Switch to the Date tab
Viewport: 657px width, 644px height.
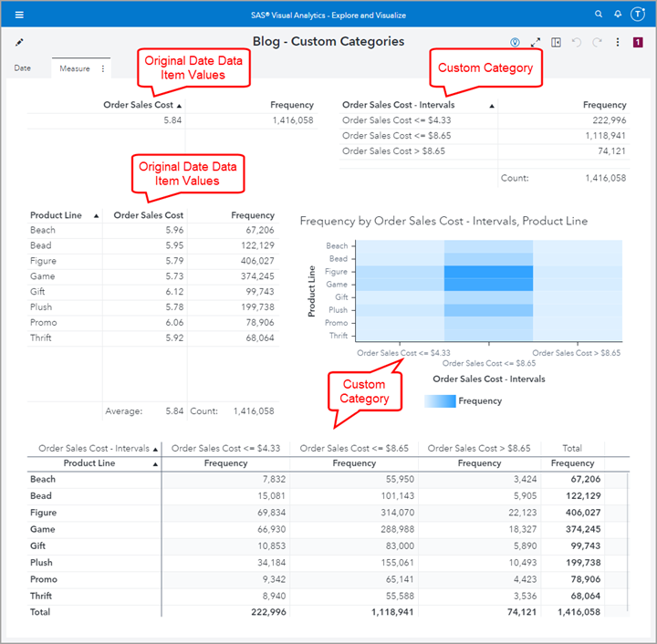point(23,68)
